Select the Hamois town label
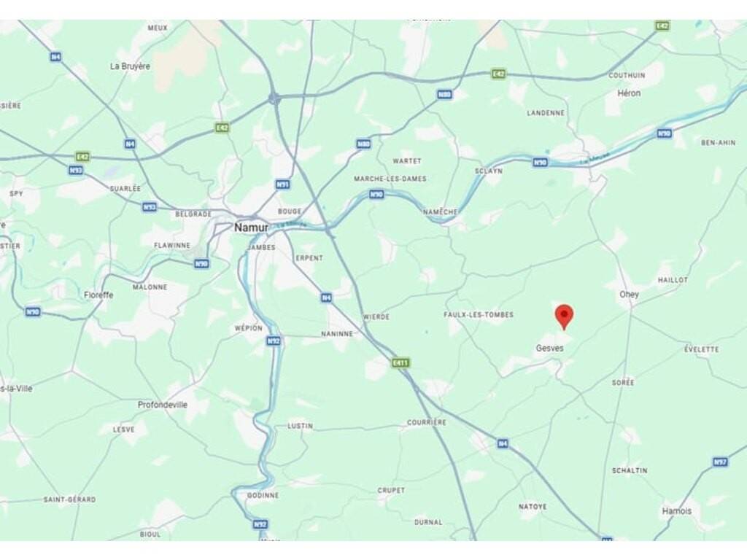Viewport: 747px width, 560px height. [x=676, y=511]
